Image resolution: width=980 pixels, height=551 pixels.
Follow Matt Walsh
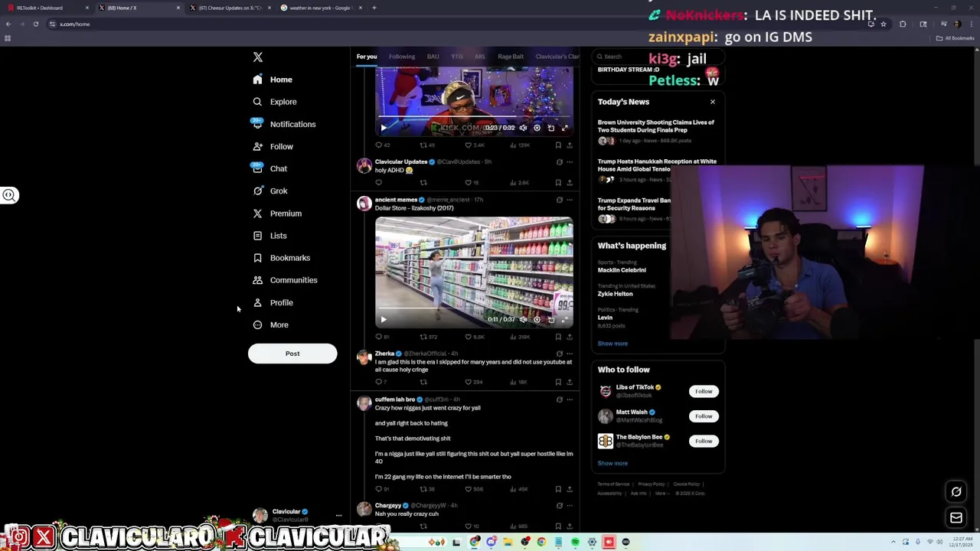pyautogui.click(x=704, y=416)
